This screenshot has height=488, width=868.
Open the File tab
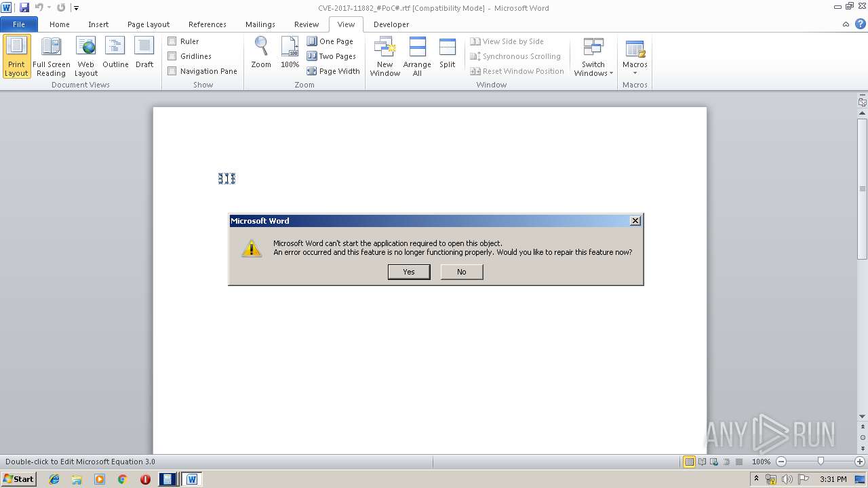click(x=19, y=24)
